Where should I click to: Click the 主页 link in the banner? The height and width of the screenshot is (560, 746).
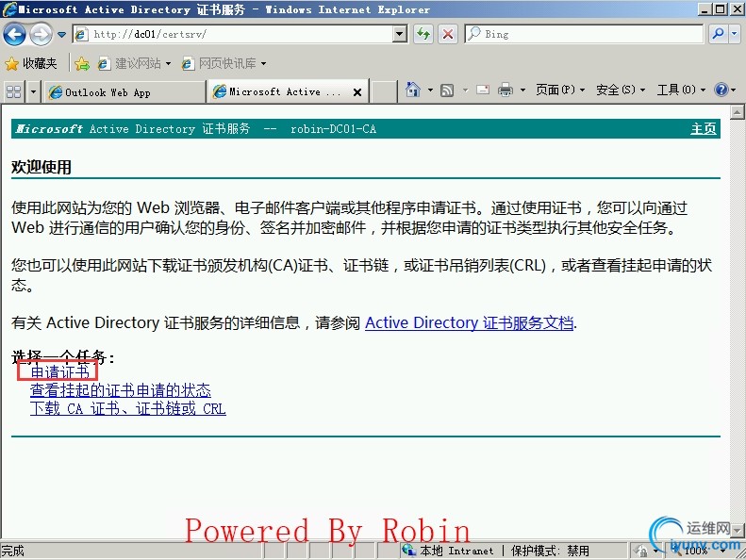pyautogui.click(x=704, y=128)
